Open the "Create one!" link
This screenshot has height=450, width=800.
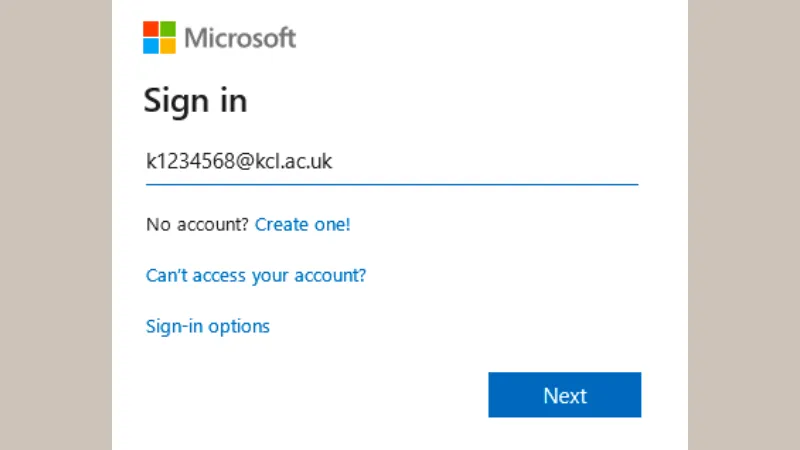tap(303, 224)
